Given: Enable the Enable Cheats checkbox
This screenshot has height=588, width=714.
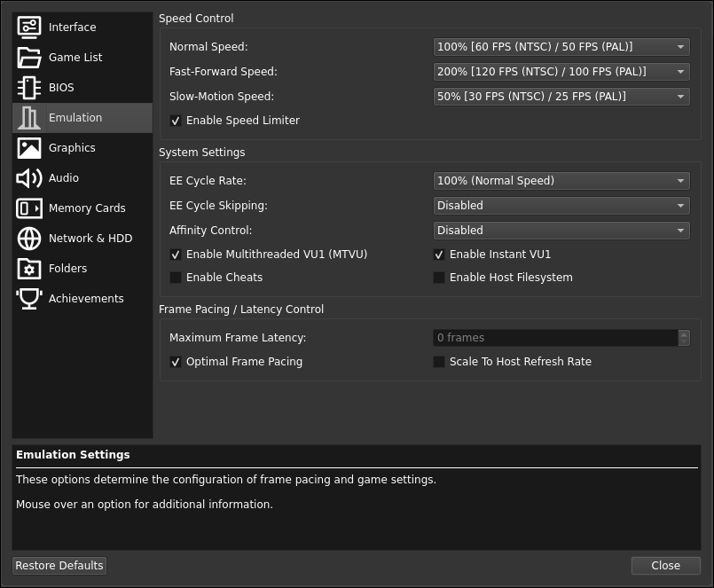Looking at the screenshot, I should pyautogui.click(x=176, y=278).
